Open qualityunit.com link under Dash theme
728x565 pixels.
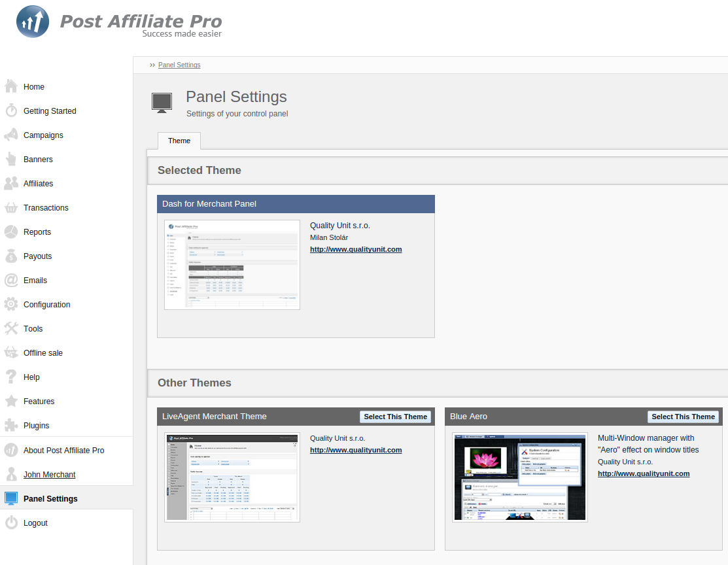coord(356,249)
